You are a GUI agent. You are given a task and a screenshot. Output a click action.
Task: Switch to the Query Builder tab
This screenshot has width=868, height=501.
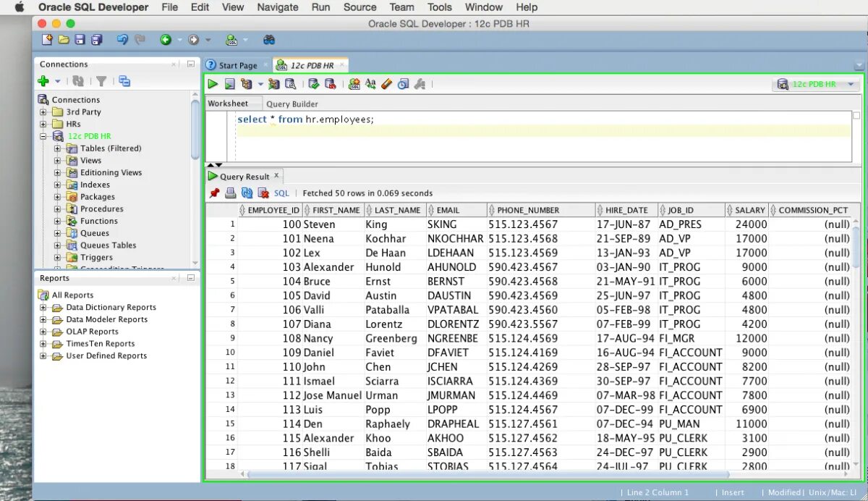pyautogui.click(x=292, y=104)
